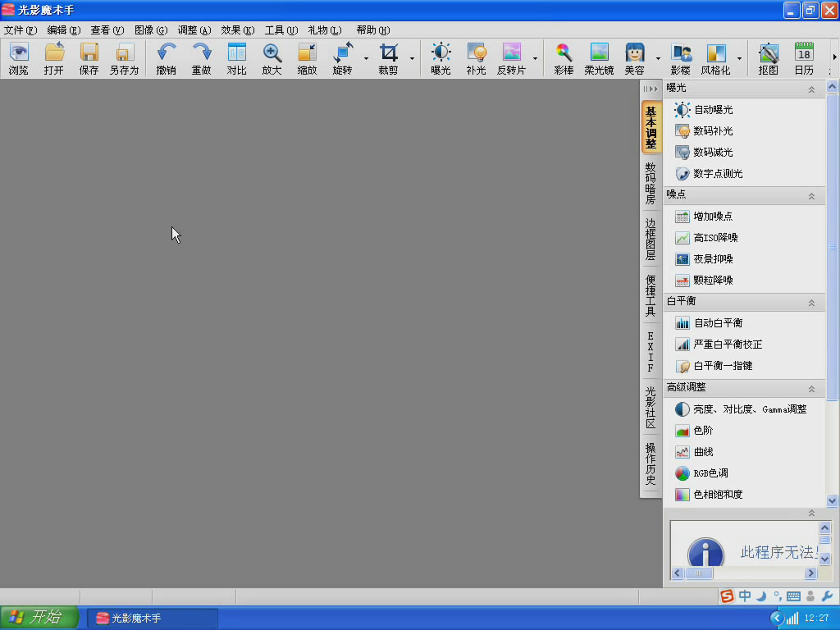Open the 帮助 menu
The width and height of the screenshot is (840, 630).
coord(373,30)
